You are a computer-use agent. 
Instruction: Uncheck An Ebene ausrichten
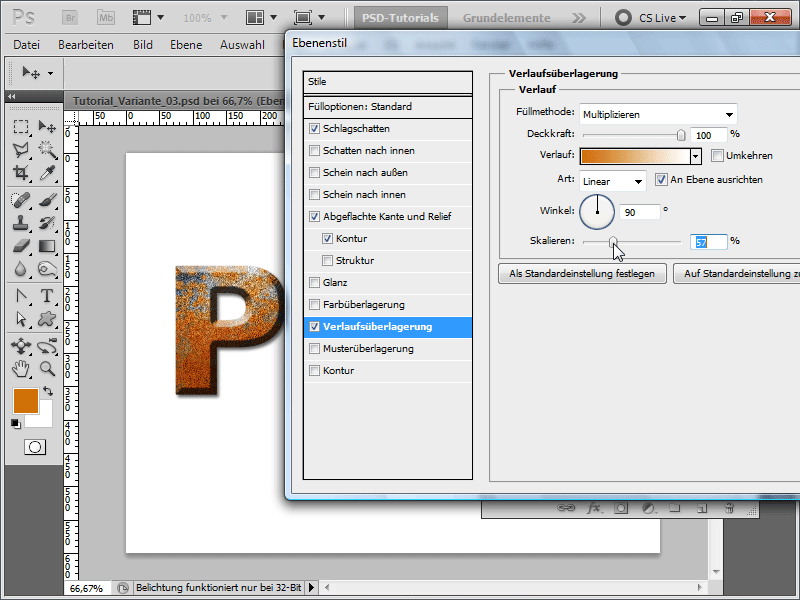tap(661, 180)
